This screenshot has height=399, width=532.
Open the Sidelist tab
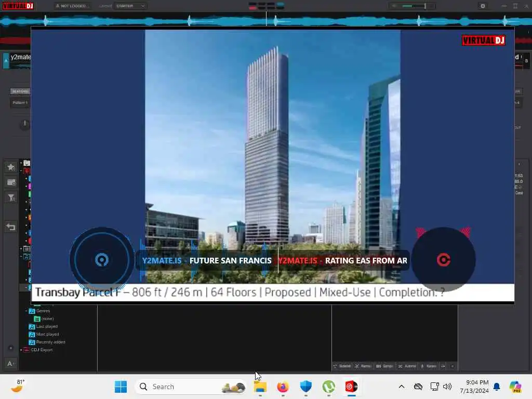click(x=342, y=366)
